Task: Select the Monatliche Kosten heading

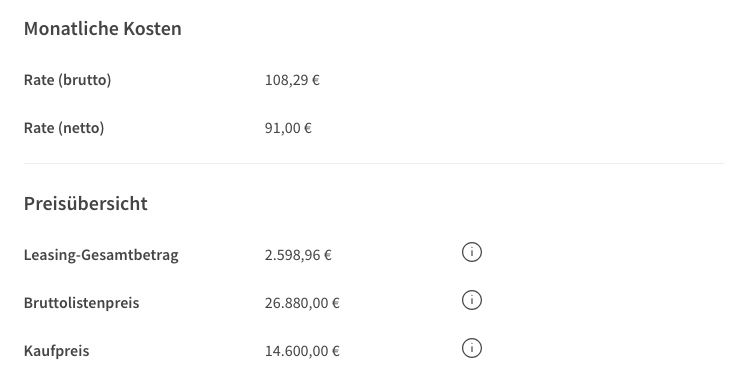Action: [x=102, y=29]
